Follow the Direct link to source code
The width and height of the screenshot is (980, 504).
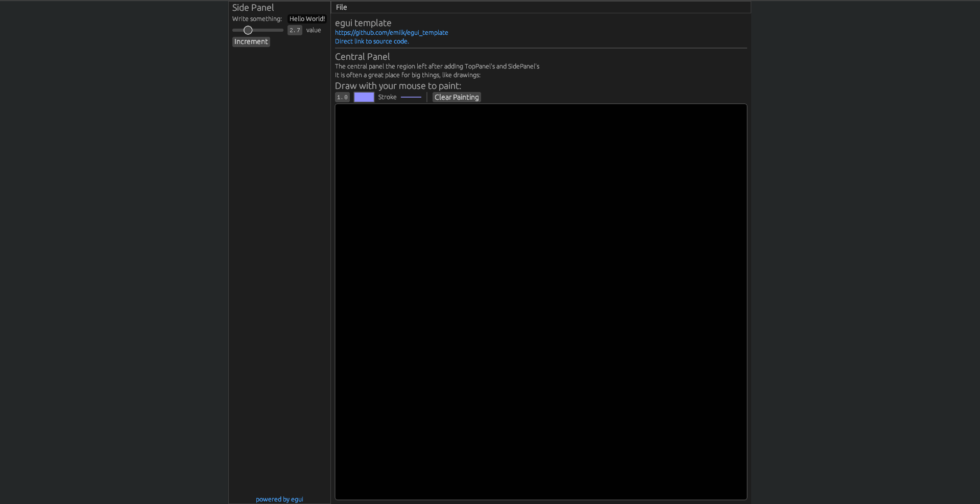point(371,41)
